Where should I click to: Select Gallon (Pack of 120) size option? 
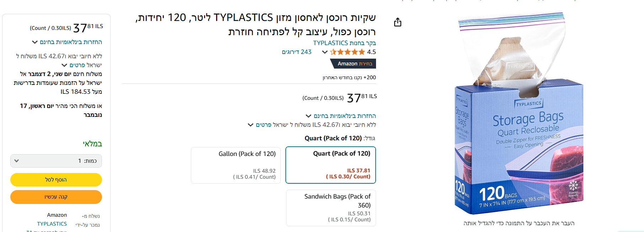236,165
